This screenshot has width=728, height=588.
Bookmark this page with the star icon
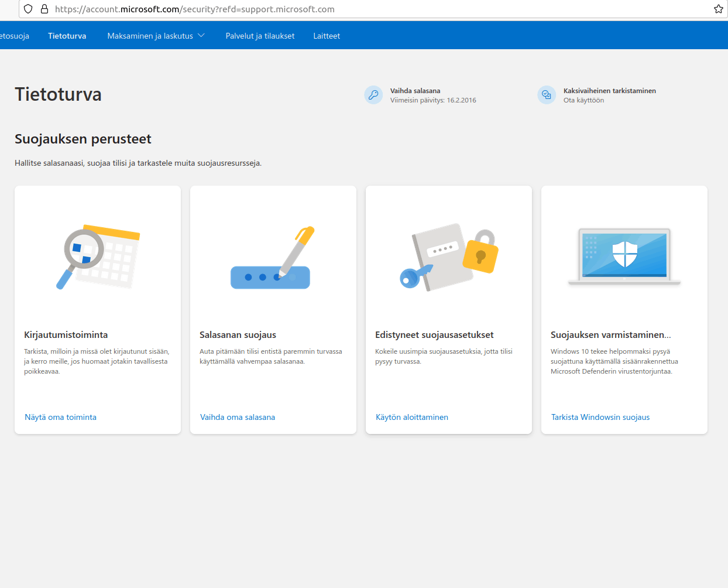pos(719,9)
